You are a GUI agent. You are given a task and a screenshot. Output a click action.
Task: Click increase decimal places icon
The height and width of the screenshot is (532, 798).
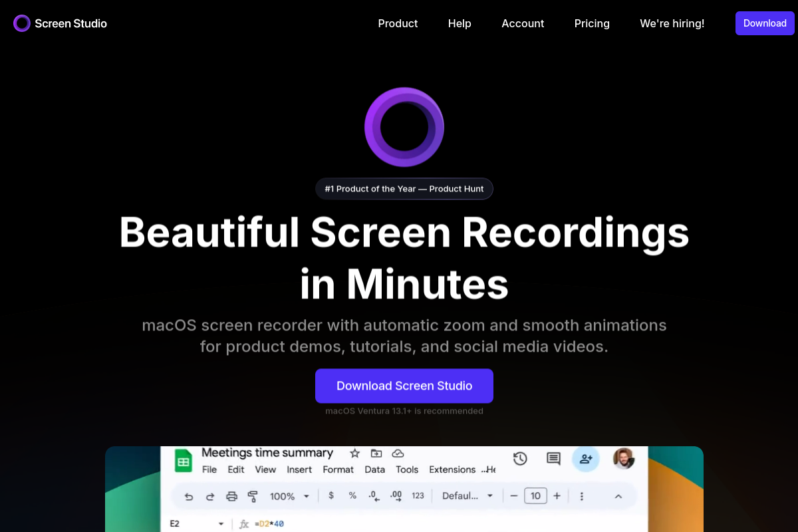396,496
